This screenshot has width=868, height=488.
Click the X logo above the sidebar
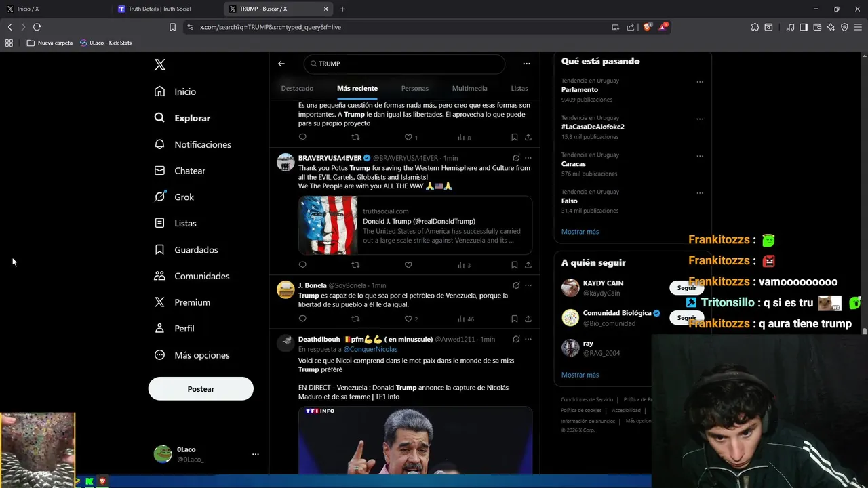pos(160,64)
